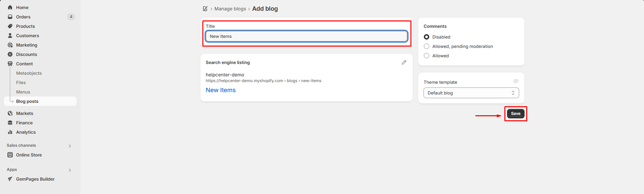Select Allowed, pending moderation option
Screen dimensions: 644x194
click(427, 46)
